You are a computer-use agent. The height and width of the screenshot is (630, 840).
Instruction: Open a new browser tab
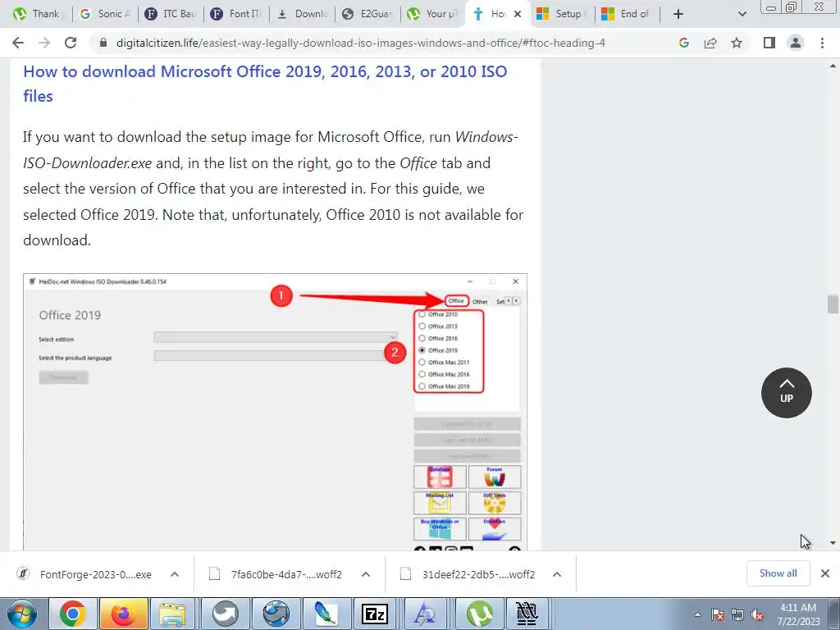[678, 14]
